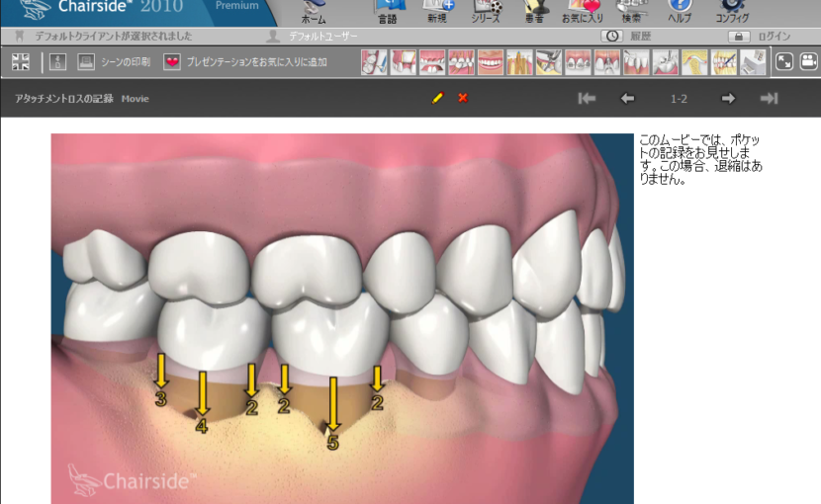Select the smiling teeth category thumbnail
Viewport: 821px width, 504px height.
[491, 62]
